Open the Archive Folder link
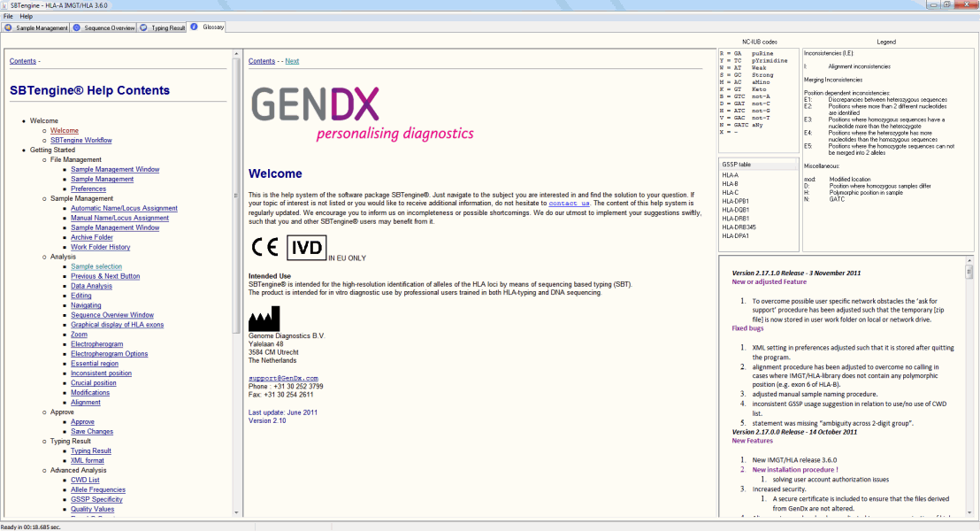Viewport: 980px width, 531px height. 92,238
